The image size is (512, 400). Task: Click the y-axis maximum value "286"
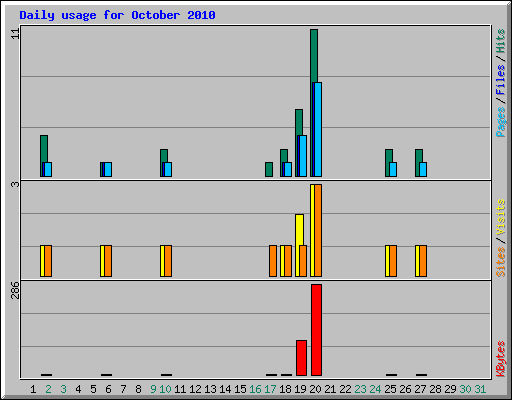(15, 290)
